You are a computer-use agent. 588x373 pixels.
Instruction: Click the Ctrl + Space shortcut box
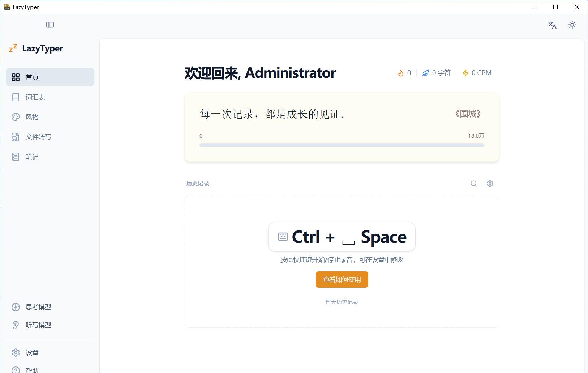[342, 237]
